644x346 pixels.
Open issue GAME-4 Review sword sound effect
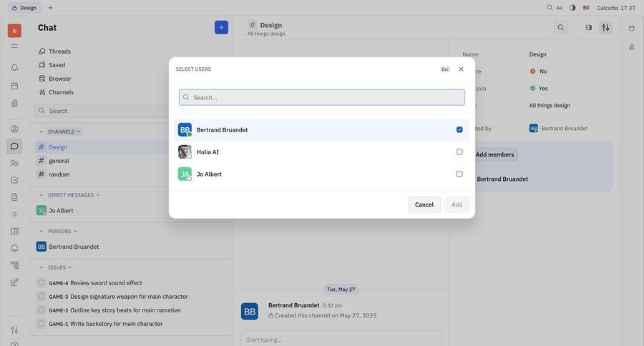(133, 283)
